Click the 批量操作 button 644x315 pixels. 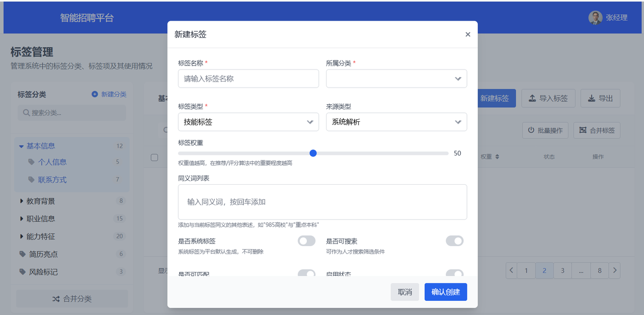[x=545, y=130]
